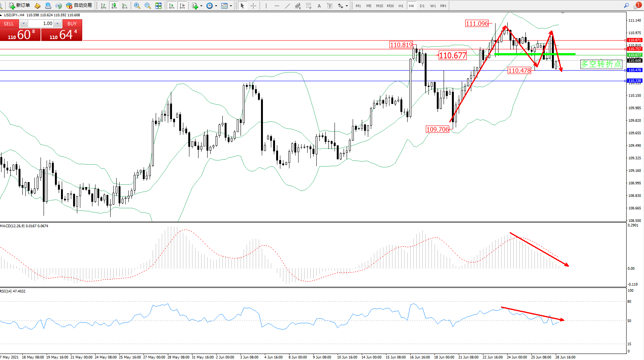Select the Fibonacci retracement tool
Screen dimensions: 644x360
tap(309, 6)
